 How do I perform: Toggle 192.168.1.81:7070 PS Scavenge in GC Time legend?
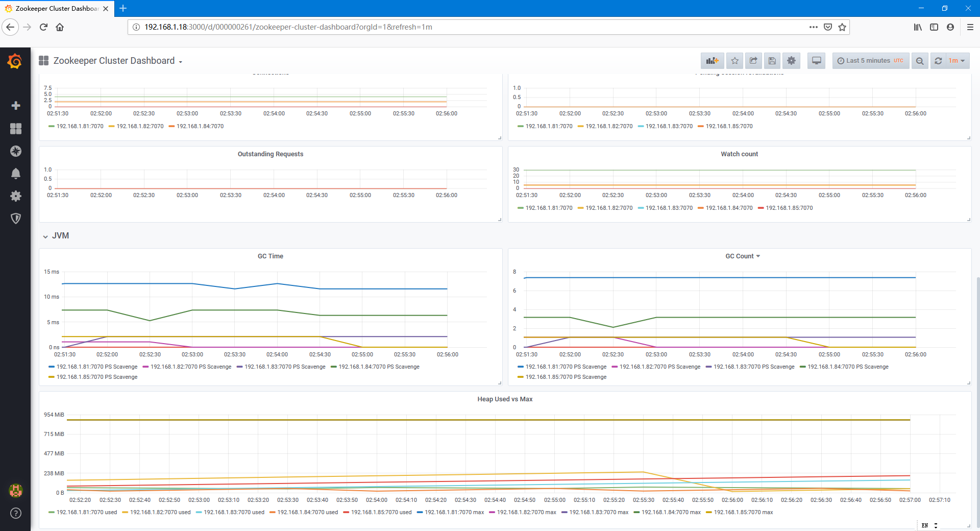pos(97,367)
